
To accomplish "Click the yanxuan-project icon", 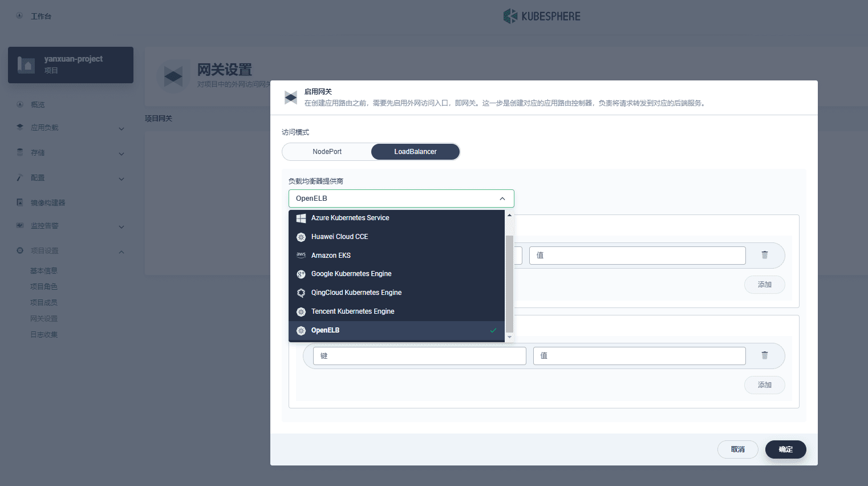I will pos(26,64).
